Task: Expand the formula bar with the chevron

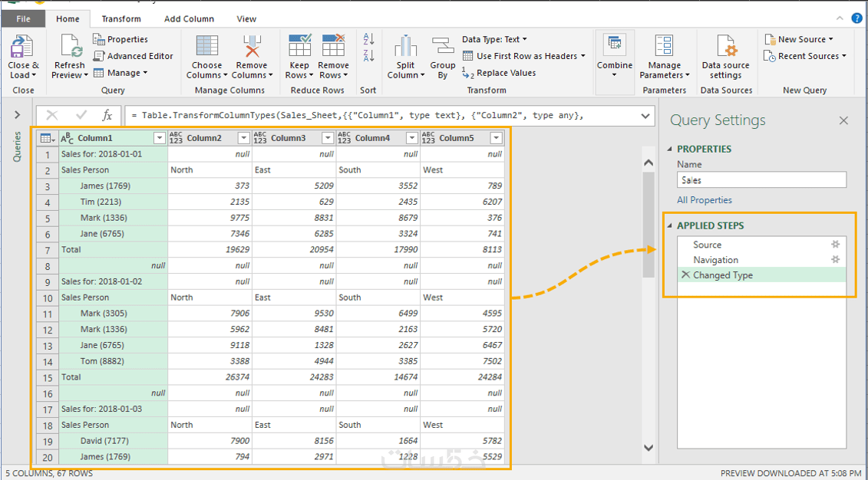Action: tap(646, 116)
